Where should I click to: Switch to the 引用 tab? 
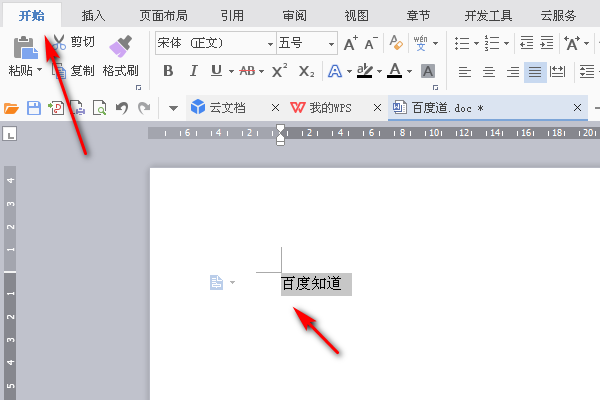(232, 16)
